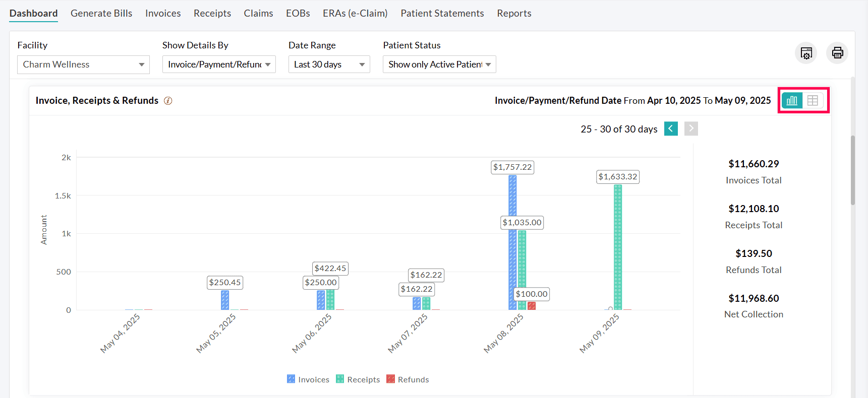
Task: Open the Claims tab
Action: (x=258, y=14)
